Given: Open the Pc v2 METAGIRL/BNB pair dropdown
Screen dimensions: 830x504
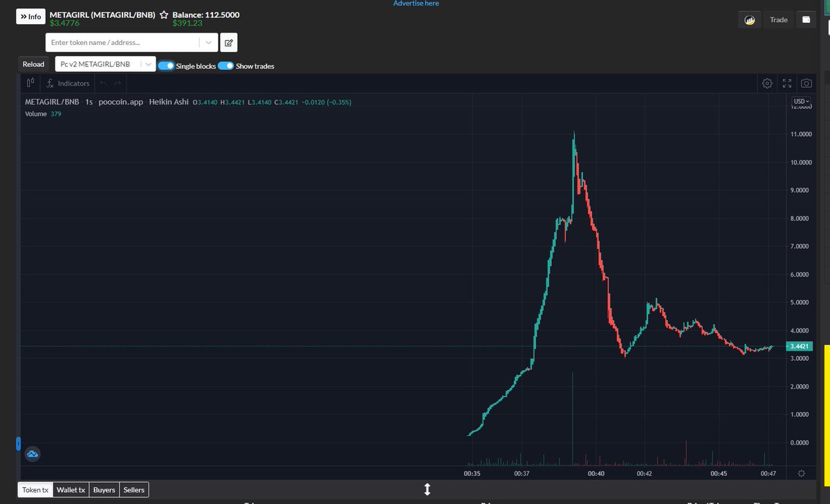Looking at the screenshot, I should tap(105, 64).
